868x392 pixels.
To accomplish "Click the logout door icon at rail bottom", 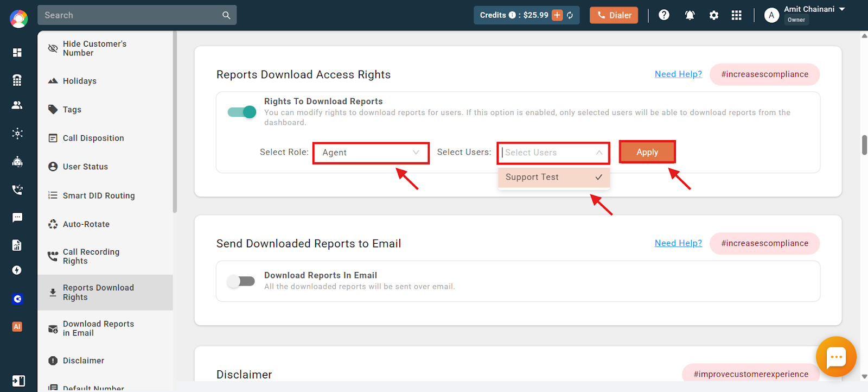I will click(18, 381).
